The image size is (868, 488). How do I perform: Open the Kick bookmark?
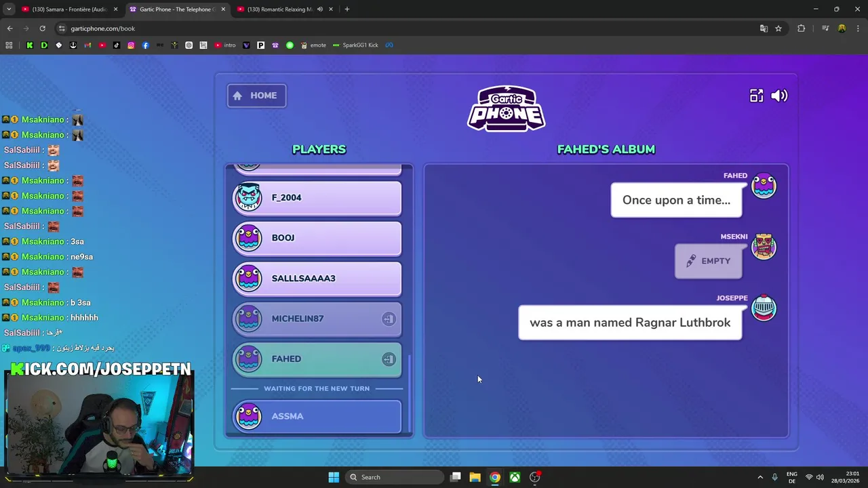(30, 45)
